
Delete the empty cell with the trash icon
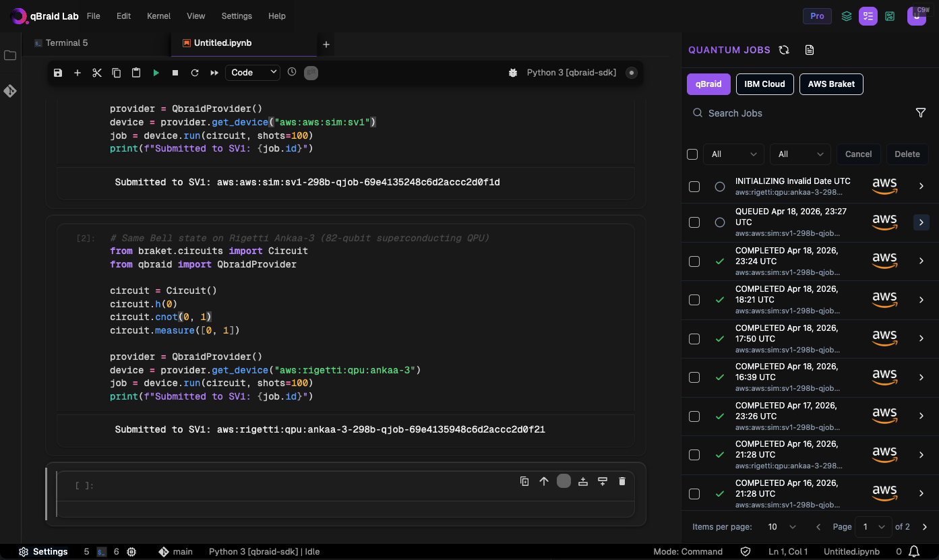point(622,481)
